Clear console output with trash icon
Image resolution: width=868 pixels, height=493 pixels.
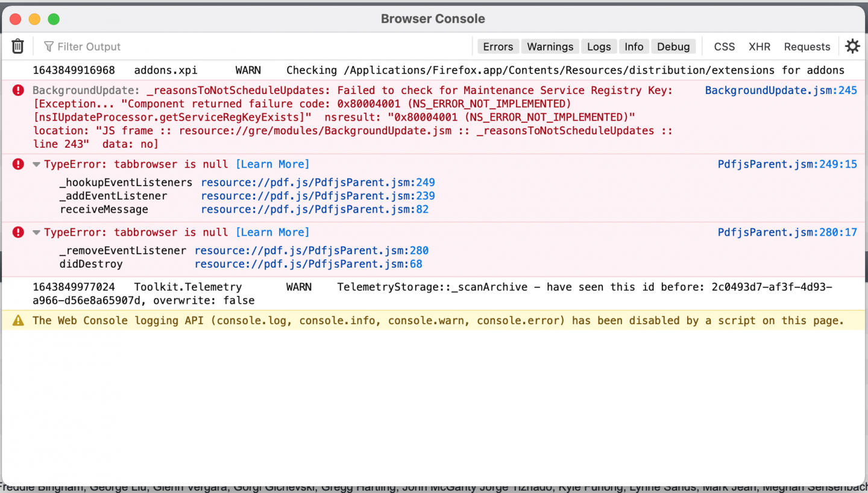[x=18, y=46]
